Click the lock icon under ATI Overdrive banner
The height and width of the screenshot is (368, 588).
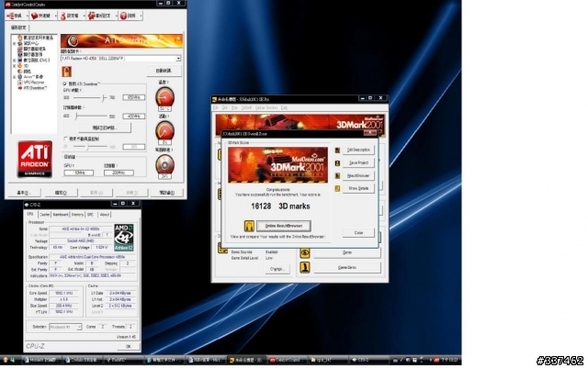point(67,72)
